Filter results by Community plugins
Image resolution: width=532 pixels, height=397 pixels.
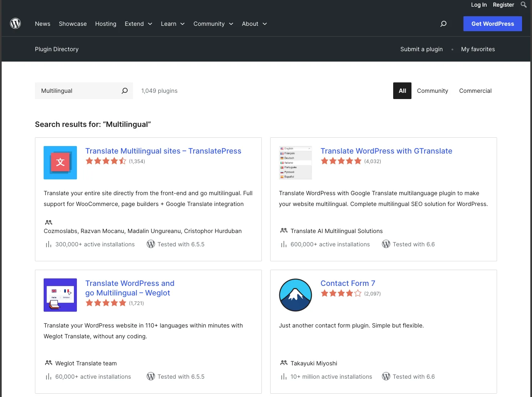click(433, 91)
